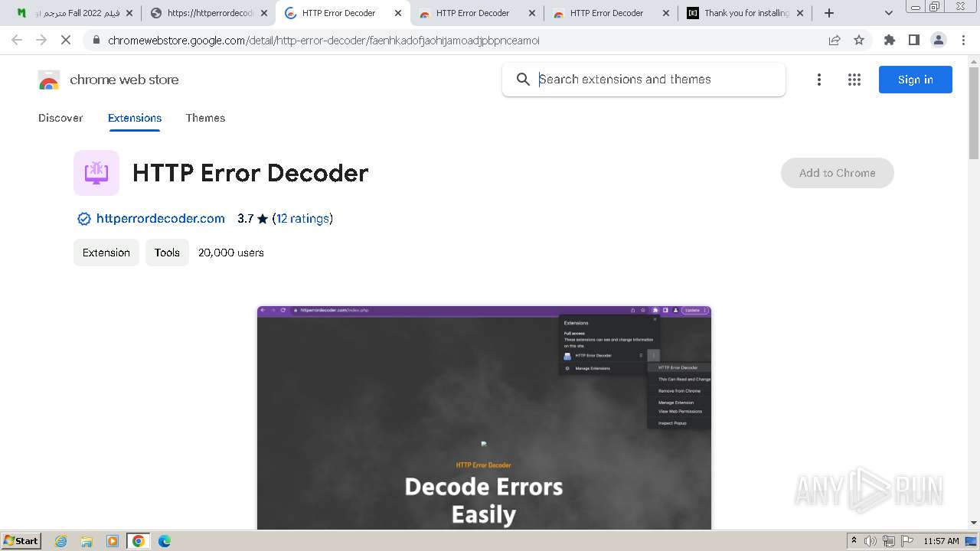Image resolution: width=980 pixels, height=551 pixels.
Task: Switch to the Themes tab
Action: tap(205, 118)
